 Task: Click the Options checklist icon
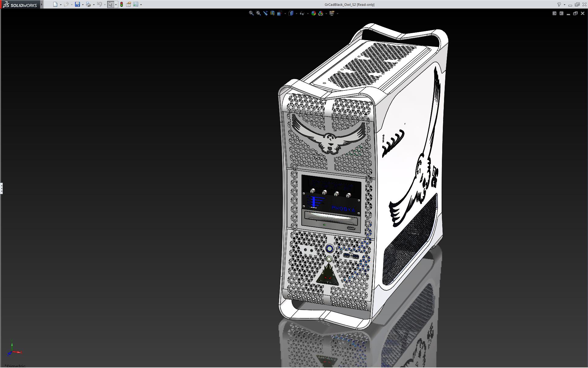[x=136, y=4]
